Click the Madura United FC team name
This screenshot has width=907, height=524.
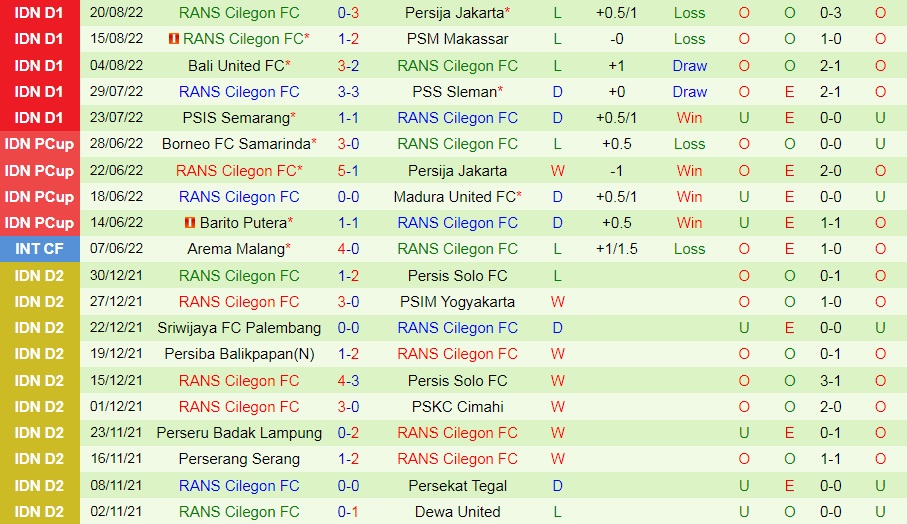click(x=454, y=196)
